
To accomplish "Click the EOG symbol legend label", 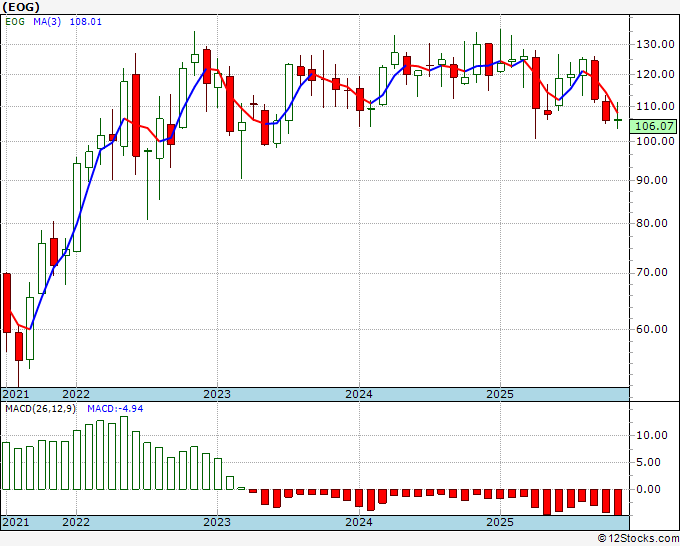I will 15,22.
